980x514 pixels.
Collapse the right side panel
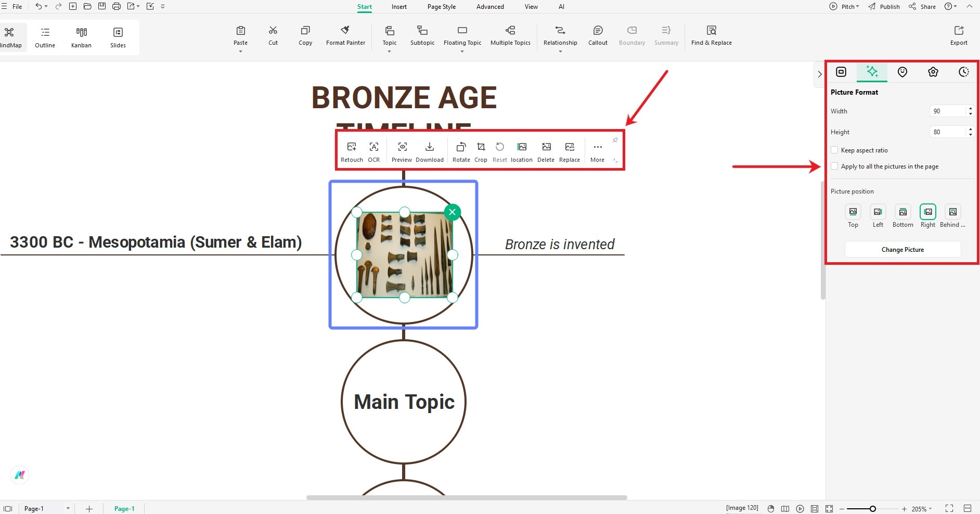(819, 74)
